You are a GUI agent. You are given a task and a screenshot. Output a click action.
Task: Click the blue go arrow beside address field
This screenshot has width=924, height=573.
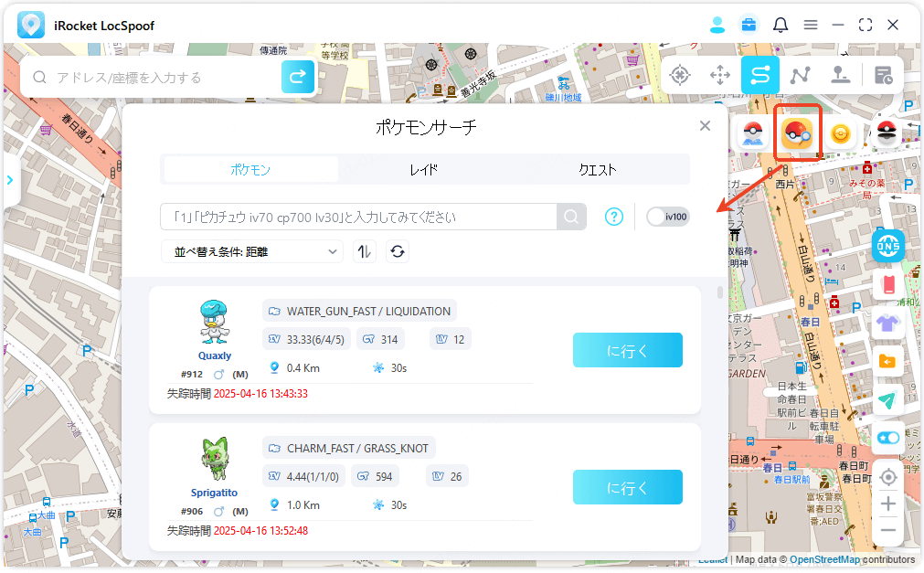(298, 77)
